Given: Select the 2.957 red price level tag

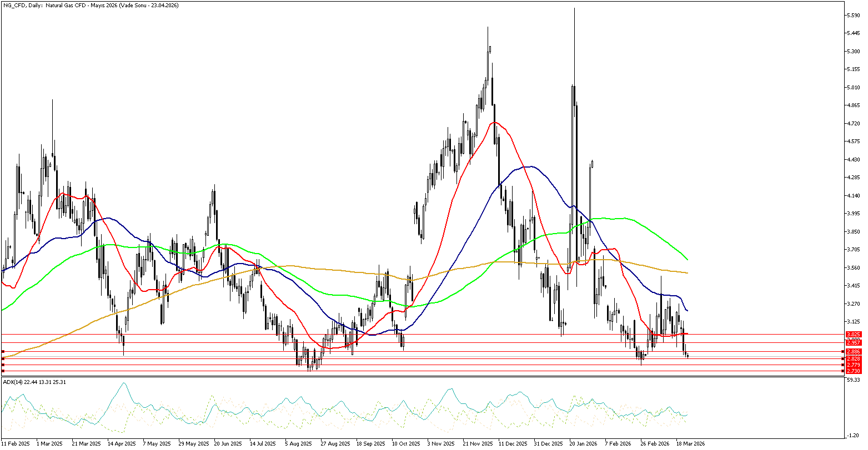Looking at the screenshot, I should [853, 343].
